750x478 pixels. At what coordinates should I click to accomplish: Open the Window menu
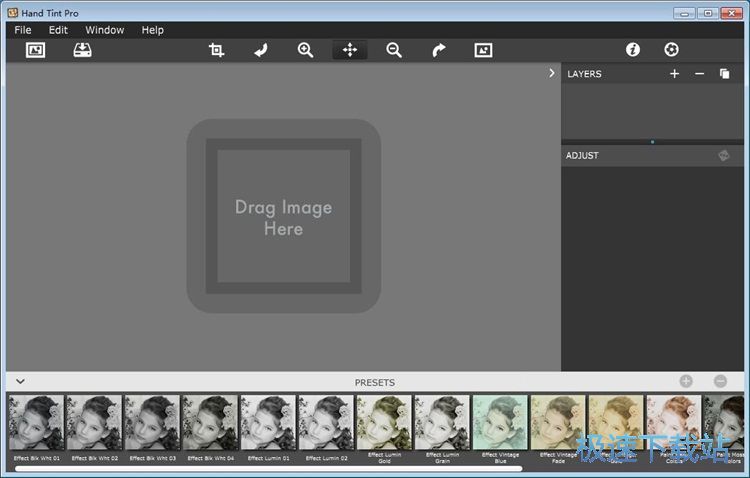[104, 30]
